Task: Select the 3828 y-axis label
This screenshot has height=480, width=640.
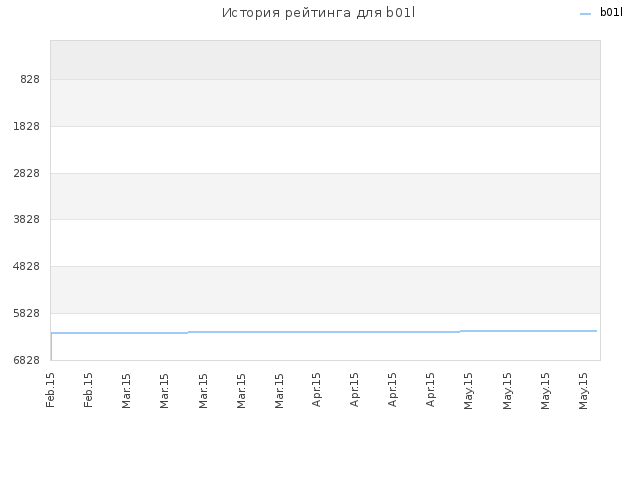Action: pyautogui.click(x=27, y=220)
